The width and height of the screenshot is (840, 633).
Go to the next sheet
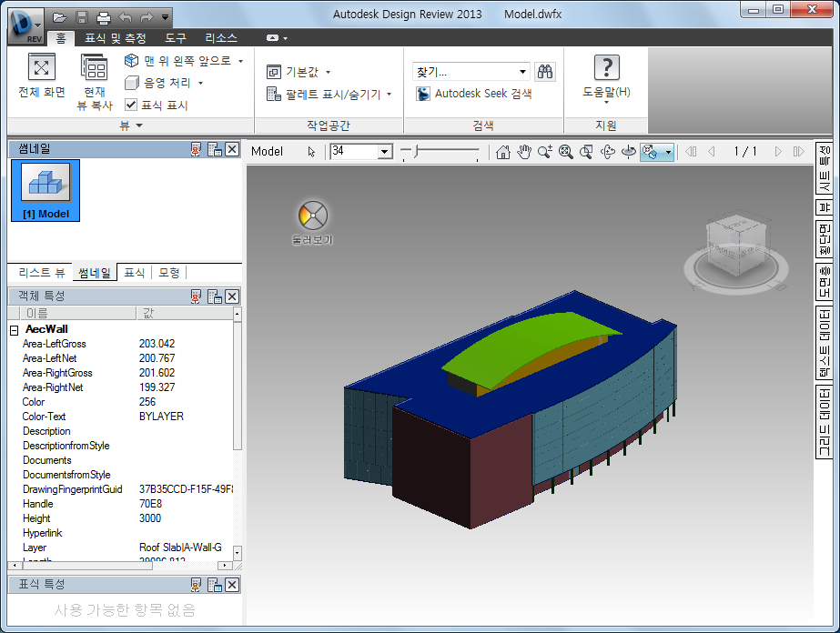coord(778,152)
